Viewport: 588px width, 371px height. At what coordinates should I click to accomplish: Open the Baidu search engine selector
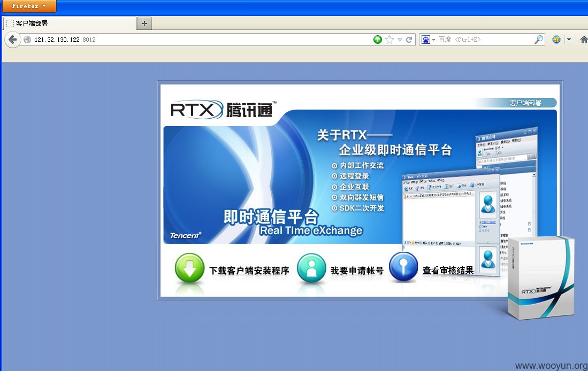pos(428,40)
